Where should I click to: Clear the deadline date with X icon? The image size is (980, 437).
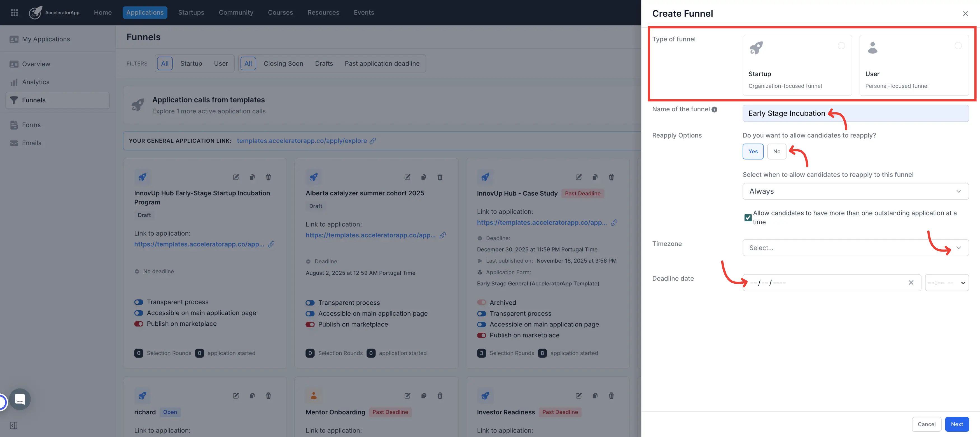coord(911,283)
